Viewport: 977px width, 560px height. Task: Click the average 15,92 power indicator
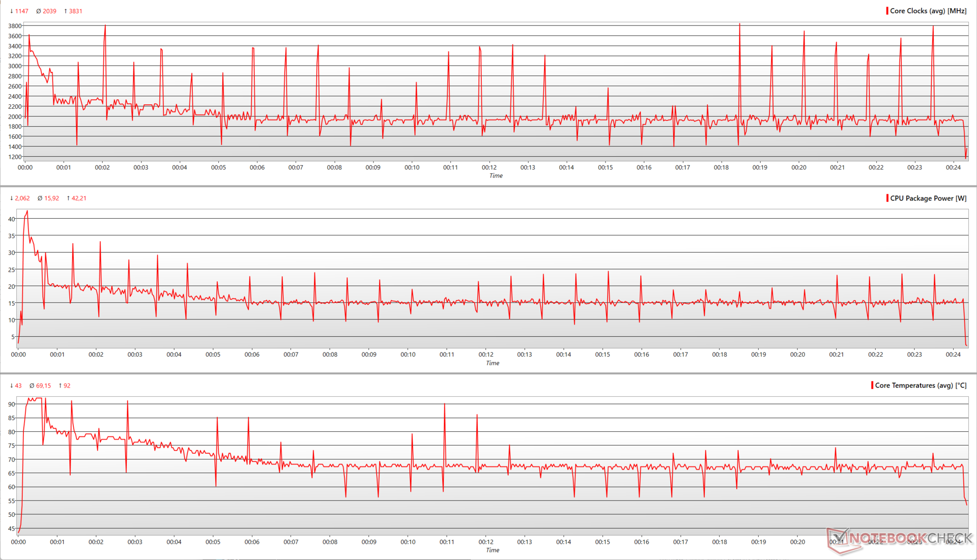48,198
